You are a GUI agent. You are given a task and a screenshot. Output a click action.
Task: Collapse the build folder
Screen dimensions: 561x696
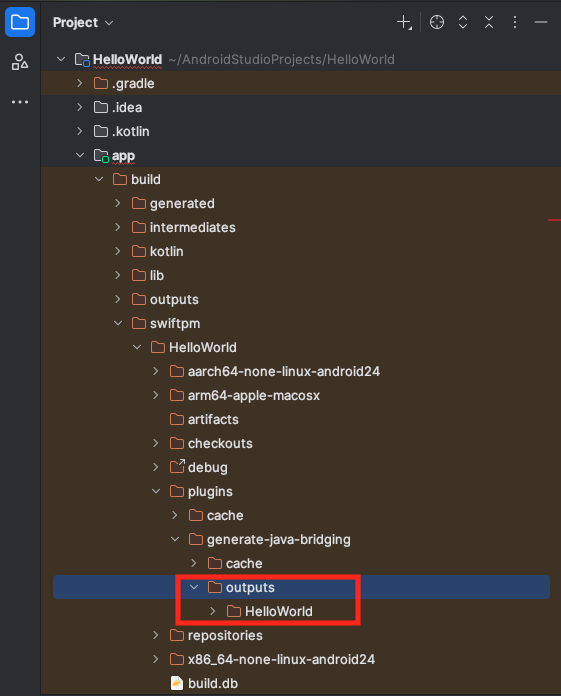pos(99,179)
